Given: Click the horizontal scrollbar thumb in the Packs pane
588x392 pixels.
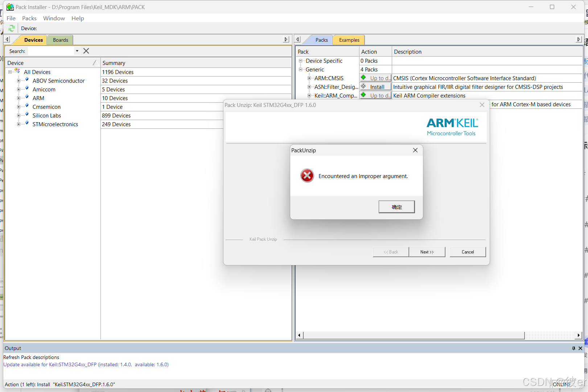Looking at the screenshot, I should click(x=414, y=335).
